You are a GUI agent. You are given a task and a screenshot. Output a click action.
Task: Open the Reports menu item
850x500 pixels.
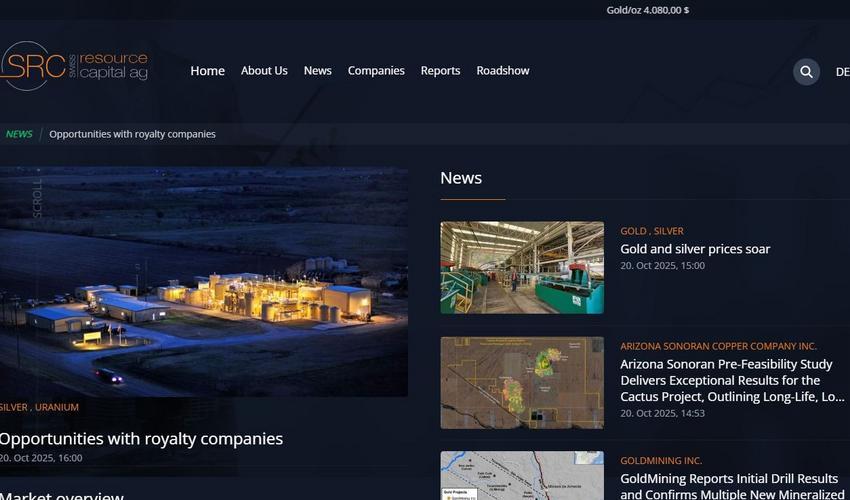440,70
